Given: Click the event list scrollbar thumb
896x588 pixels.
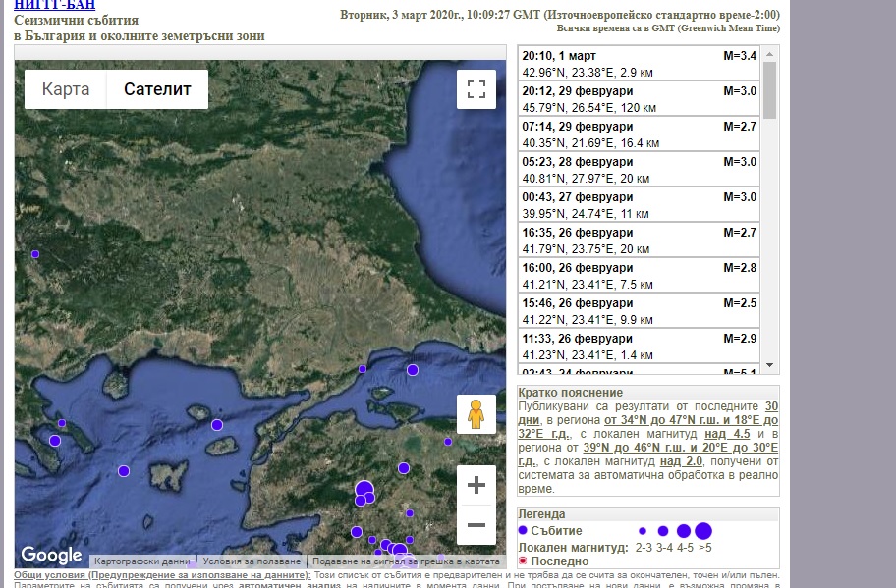Looking at the screenshot, I should click(x=770, y=88).
